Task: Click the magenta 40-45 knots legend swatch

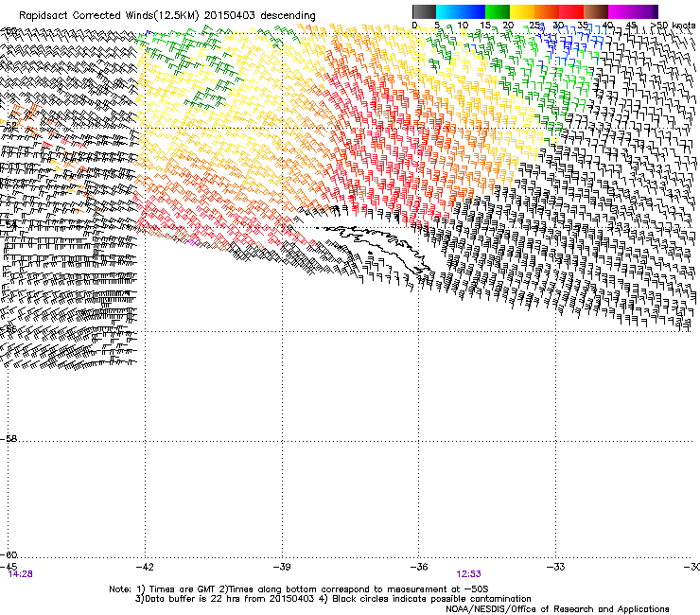Action: [621, 11]
